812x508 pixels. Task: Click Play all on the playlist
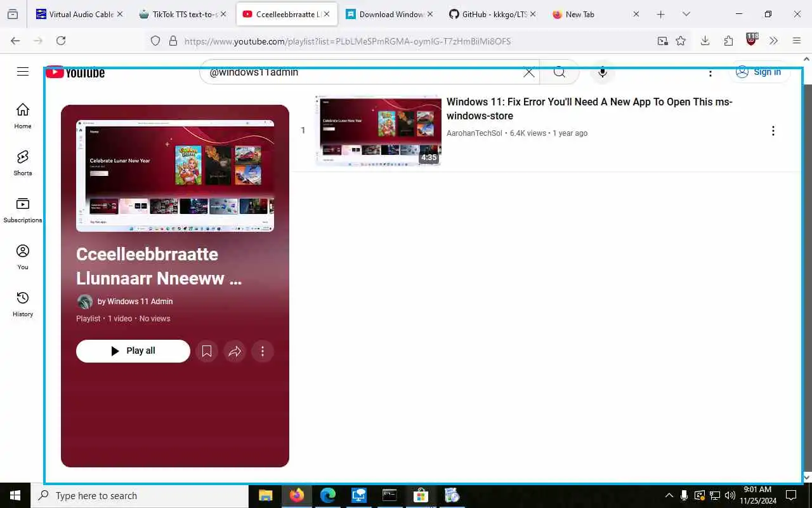coord(133,351)
